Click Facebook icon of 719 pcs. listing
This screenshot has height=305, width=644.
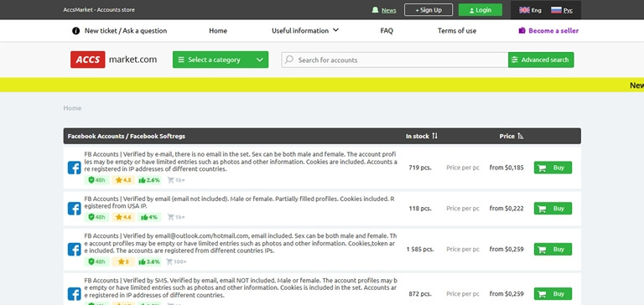click(x=75, y=168)
